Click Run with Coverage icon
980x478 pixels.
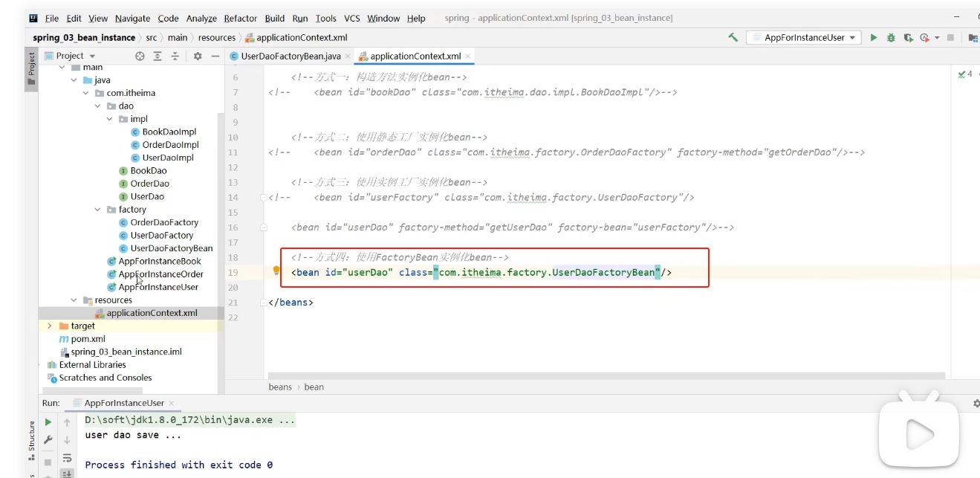[908, 37]
